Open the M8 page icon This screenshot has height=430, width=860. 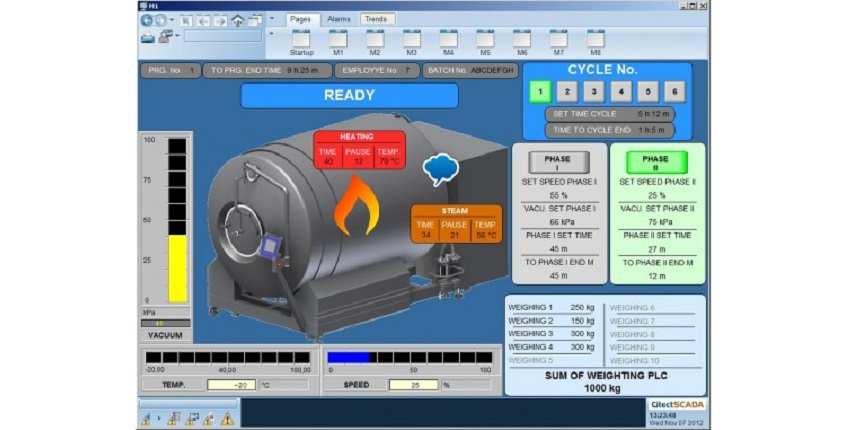pos(595,39)
